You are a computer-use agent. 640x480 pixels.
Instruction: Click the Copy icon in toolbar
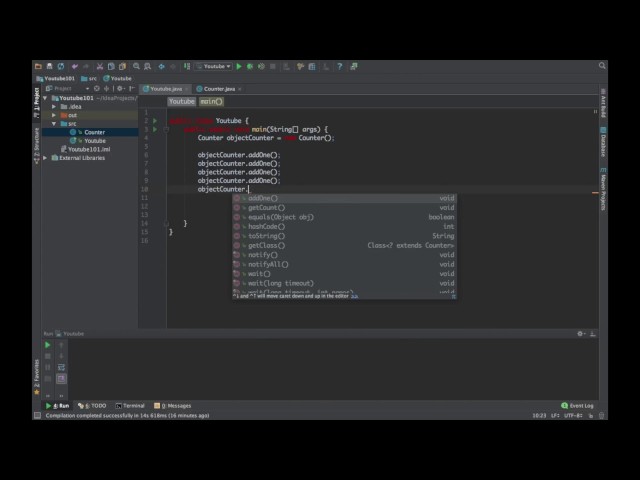click(111, 66)
